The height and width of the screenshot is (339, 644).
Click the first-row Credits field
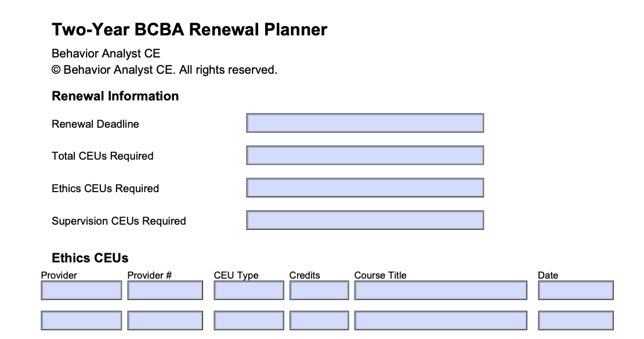[x=319, y=290]
